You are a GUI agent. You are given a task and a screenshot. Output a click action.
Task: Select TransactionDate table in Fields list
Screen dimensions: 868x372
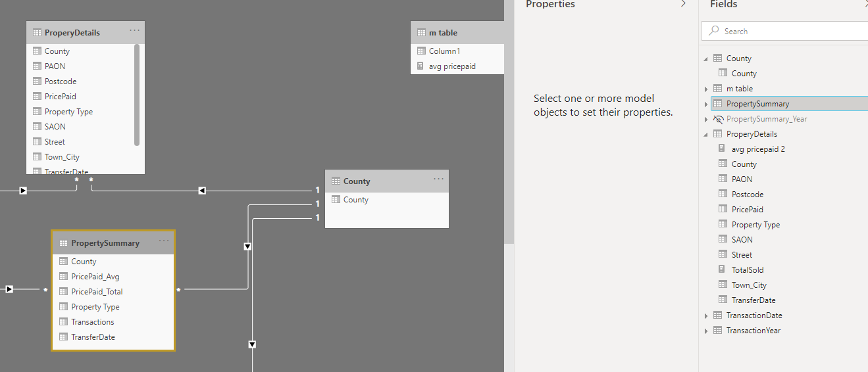754,315
